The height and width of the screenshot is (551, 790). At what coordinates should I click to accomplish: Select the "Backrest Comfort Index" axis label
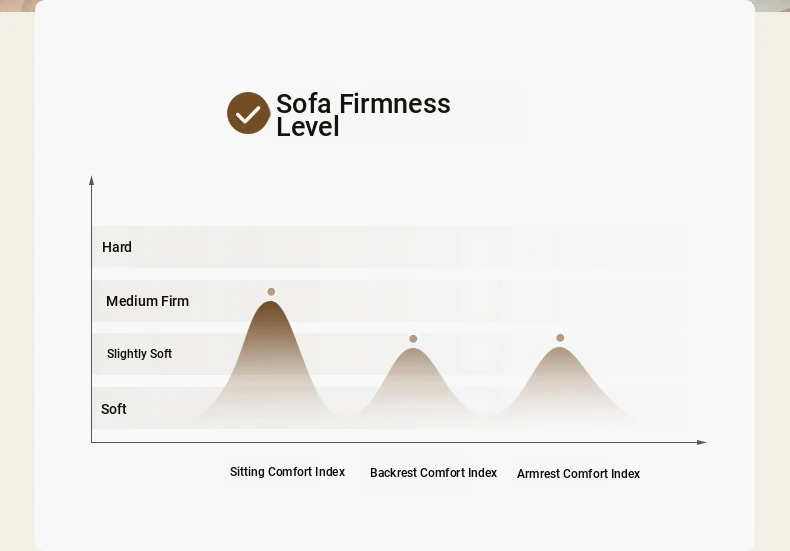click(433, 473)
